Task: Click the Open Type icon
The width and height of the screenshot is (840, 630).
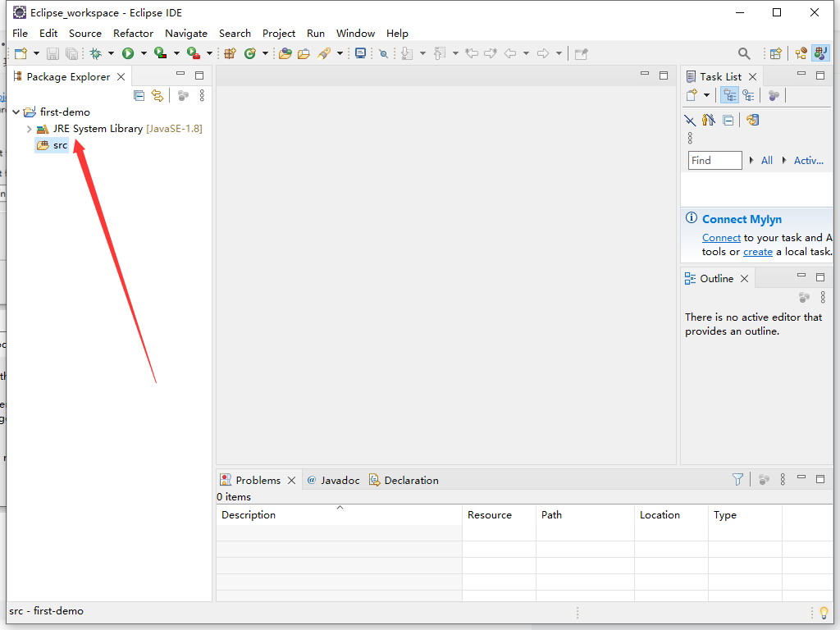Action: (285, 53)
